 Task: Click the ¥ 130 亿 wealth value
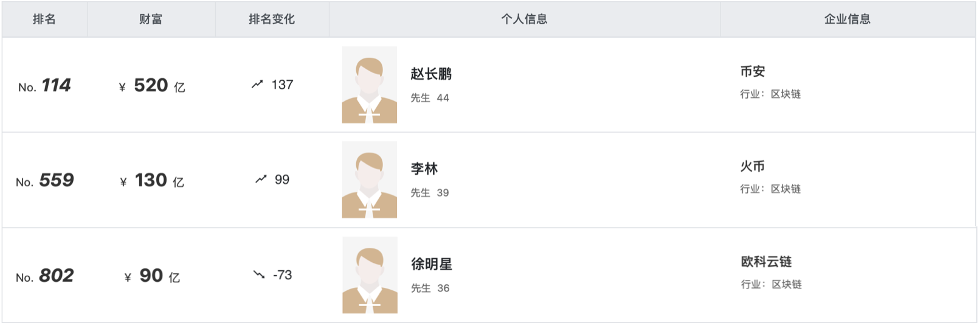click(x=152, y=181)
